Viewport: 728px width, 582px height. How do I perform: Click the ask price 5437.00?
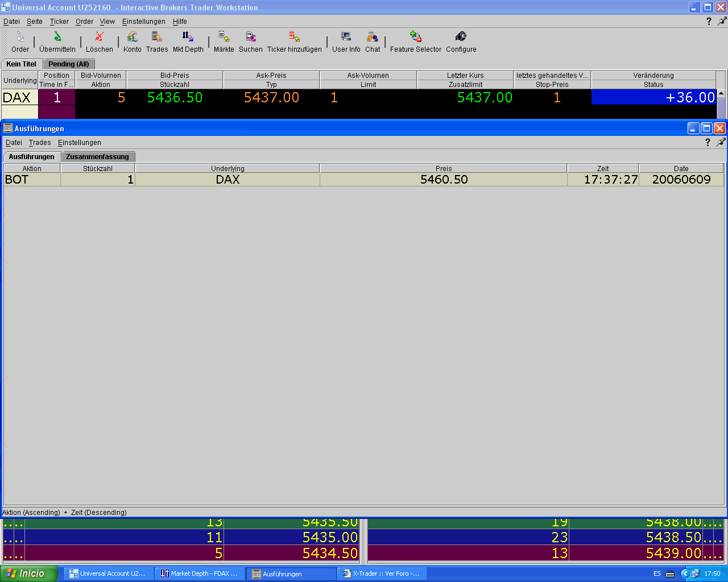click(x=271, y=97)
